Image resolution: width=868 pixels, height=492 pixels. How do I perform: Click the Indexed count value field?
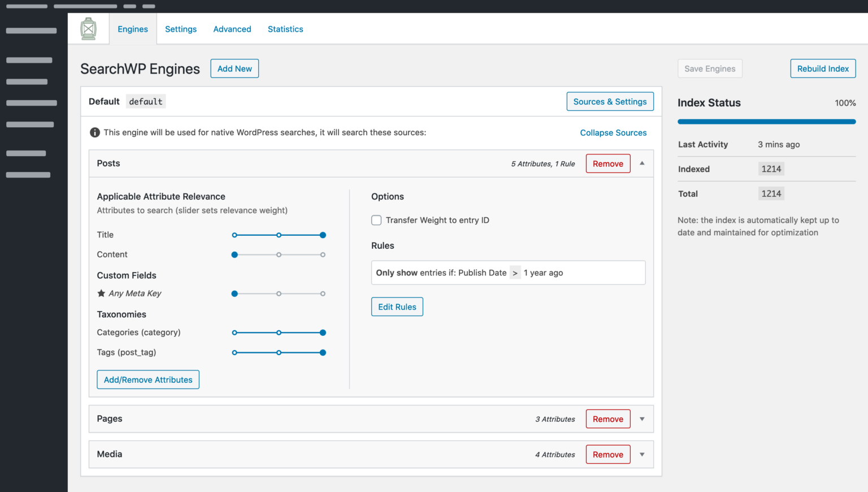click(x=771, y=169)
